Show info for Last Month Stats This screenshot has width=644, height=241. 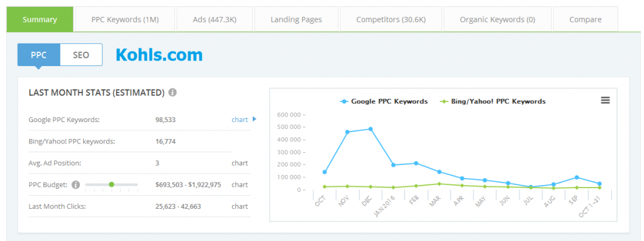(173, 92)
